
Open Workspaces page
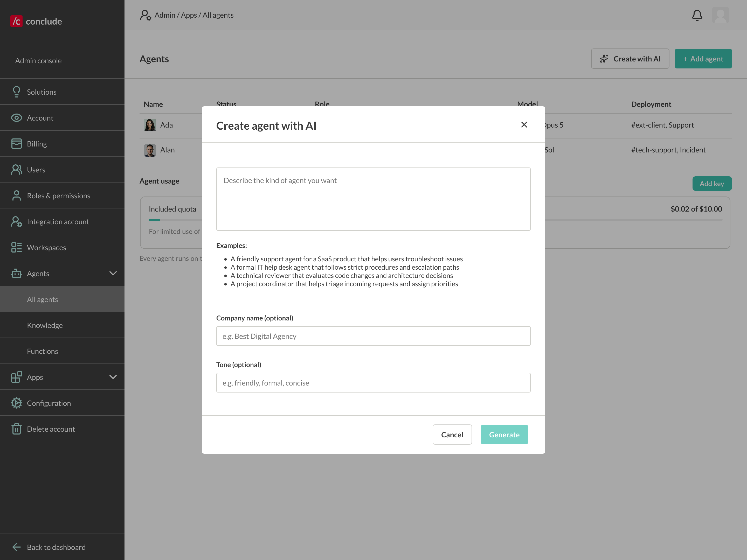click(x=62, y=247)
